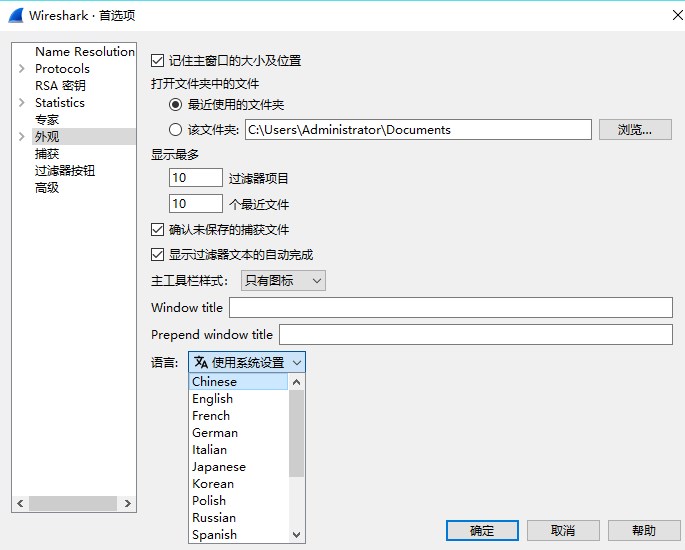The image size is (685, 550).
Task: Select the 该文件夹 radio button
Action: pos(175,129)
